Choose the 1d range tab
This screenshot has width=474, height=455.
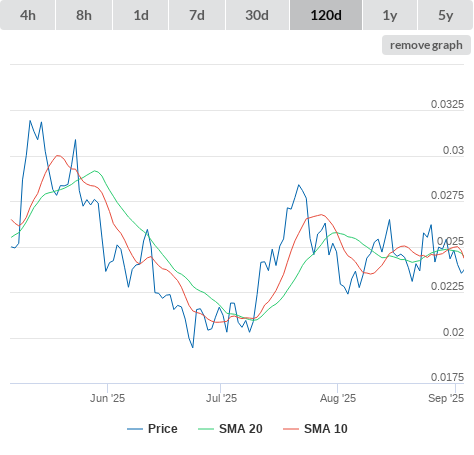141,15
